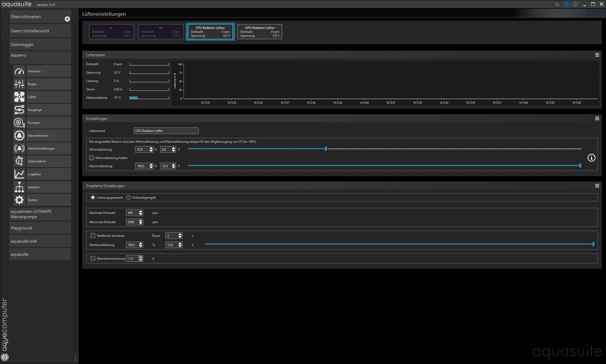Open Erweiterte Einstellungen panel menu
This screenshot has height=364, width=606.
(x=597, y=186)
